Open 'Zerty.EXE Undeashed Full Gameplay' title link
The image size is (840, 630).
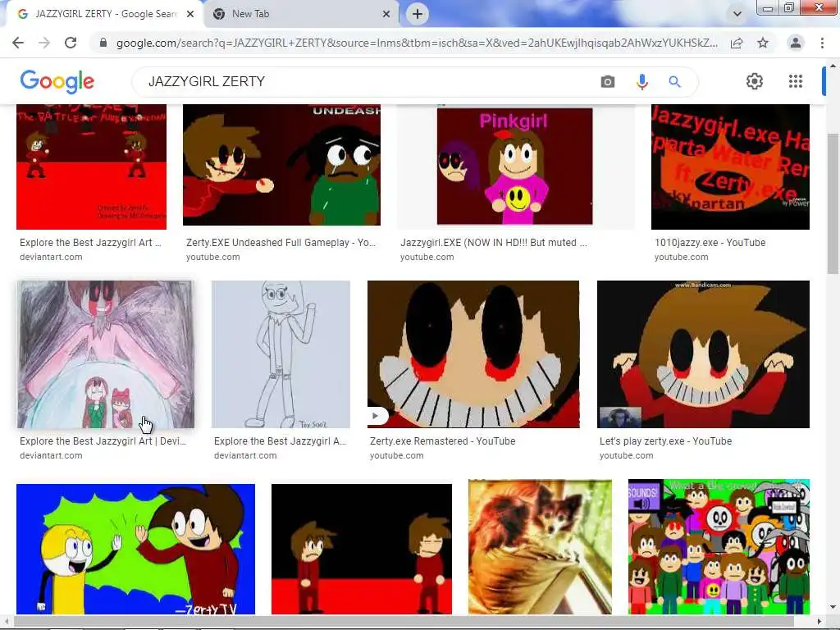[281, 243]
